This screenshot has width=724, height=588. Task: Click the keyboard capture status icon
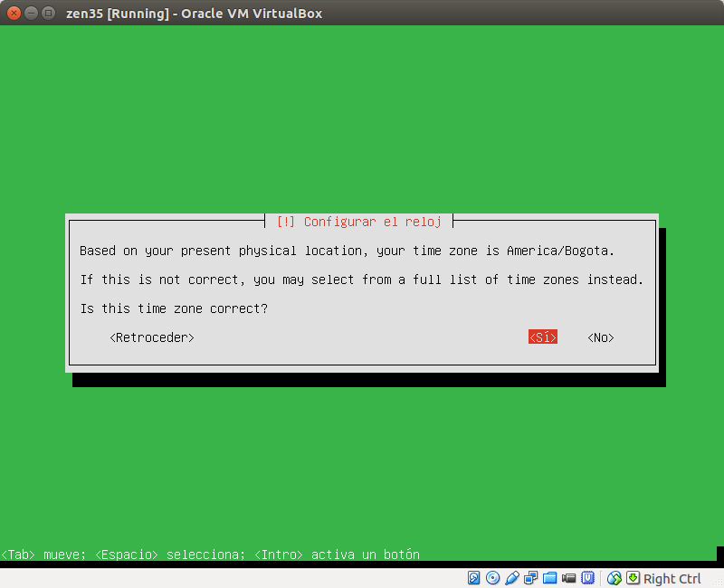click(x=632, y=578)
